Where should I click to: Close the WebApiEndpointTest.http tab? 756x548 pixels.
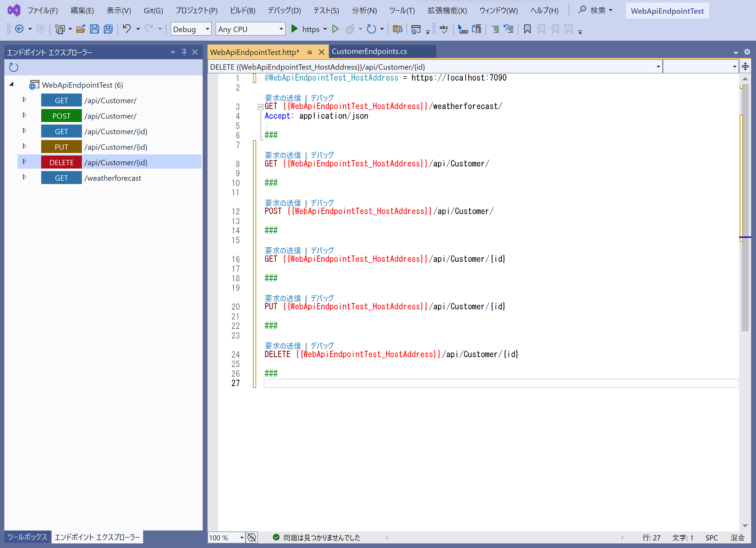321,52
